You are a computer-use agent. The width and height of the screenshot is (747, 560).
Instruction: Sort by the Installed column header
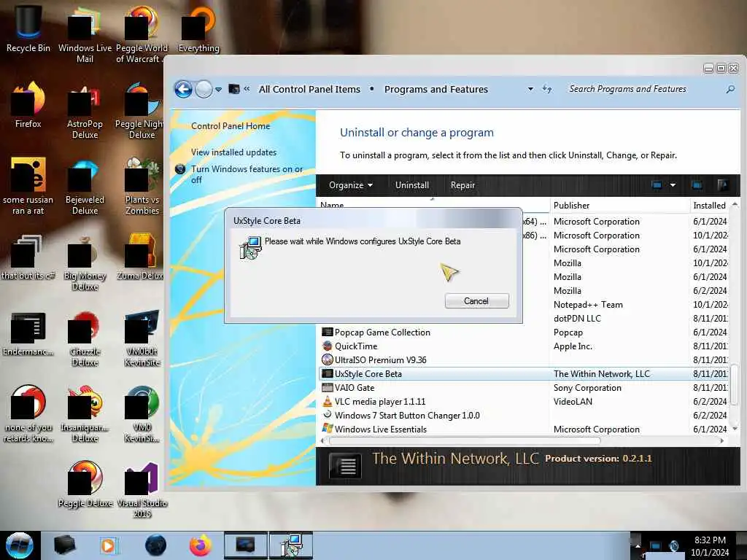(709, 205)
